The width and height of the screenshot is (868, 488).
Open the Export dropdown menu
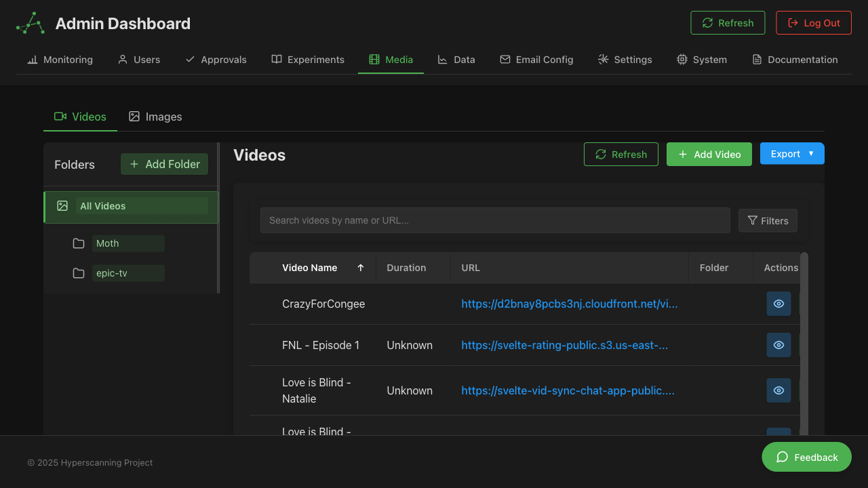792,153
